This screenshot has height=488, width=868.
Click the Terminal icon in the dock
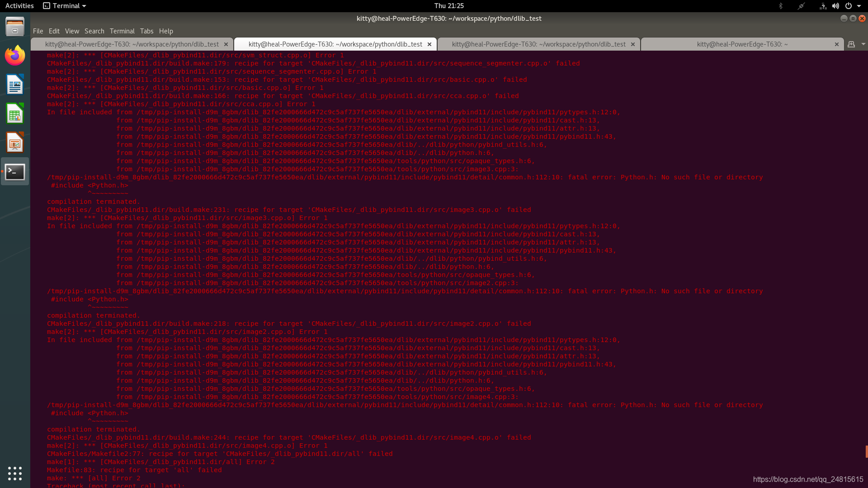[15, 172]
